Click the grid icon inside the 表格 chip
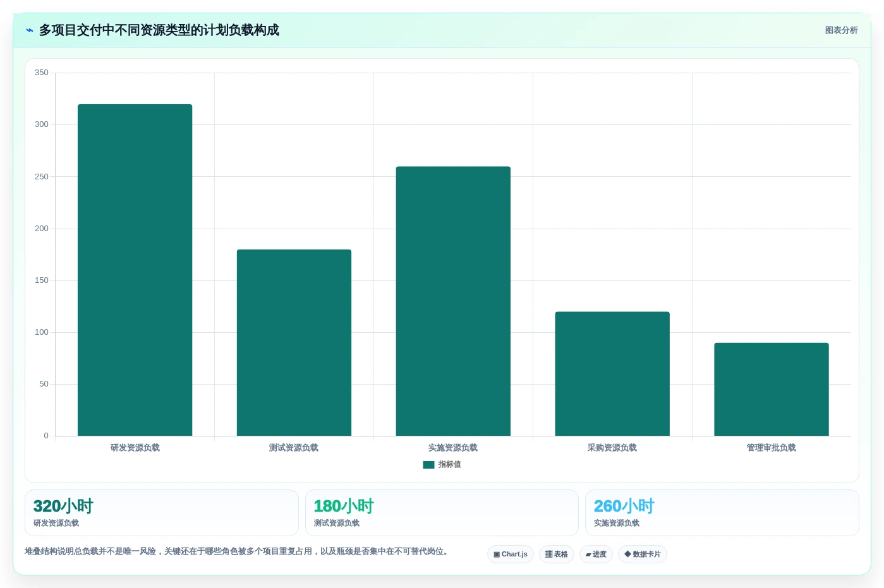 [x=549, y=555]
